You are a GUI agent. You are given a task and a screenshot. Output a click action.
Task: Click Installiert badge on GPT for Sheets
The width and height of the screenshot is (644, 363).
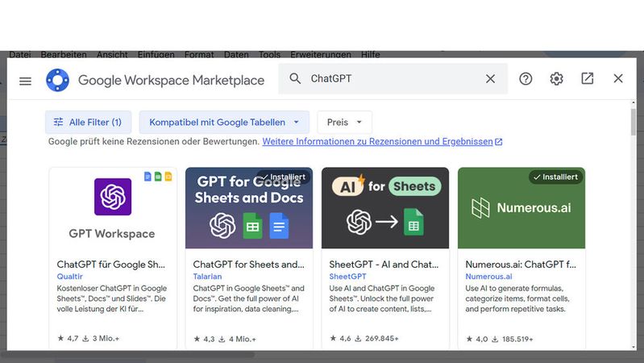[284, 177]
